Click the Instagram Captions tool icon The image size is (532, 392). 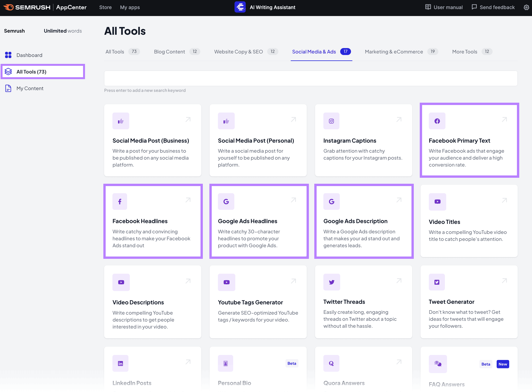point(331,121)
